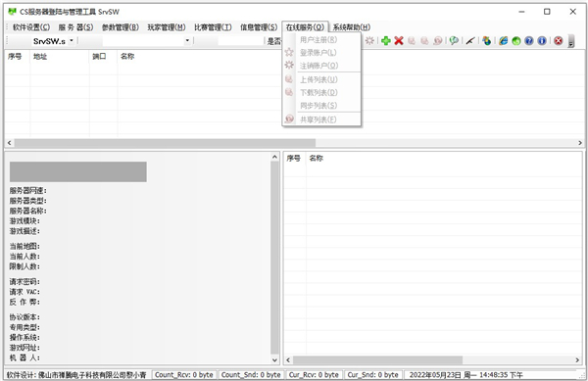This screenshot has height=381, width=588.
Task: Click the server list horizontal scrollbar thumb
Action: click(165, 143)
